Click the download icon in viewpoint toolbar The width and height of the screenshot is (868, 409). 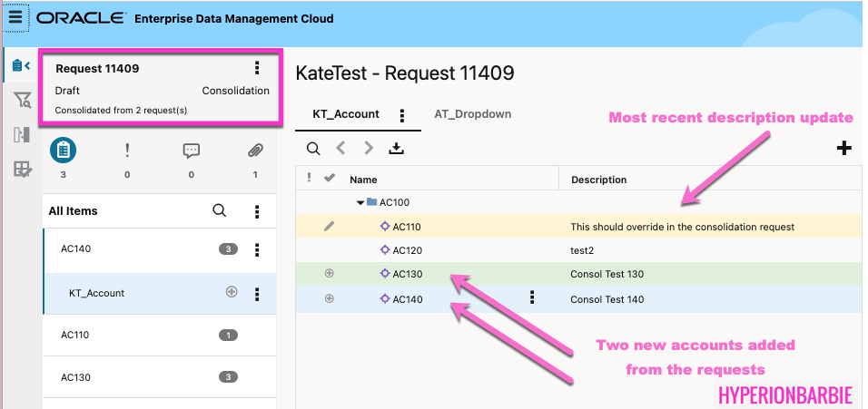click(395, 149)
